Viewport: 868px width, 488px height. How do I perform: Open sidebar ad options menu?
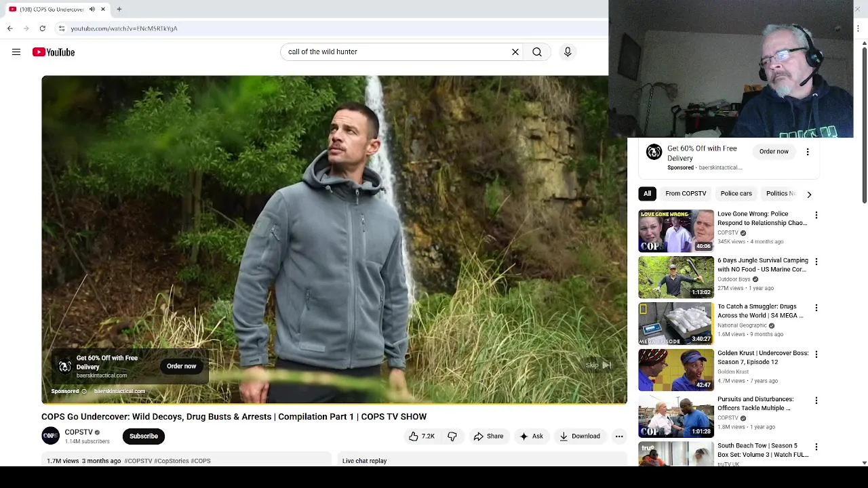(808, 152)
